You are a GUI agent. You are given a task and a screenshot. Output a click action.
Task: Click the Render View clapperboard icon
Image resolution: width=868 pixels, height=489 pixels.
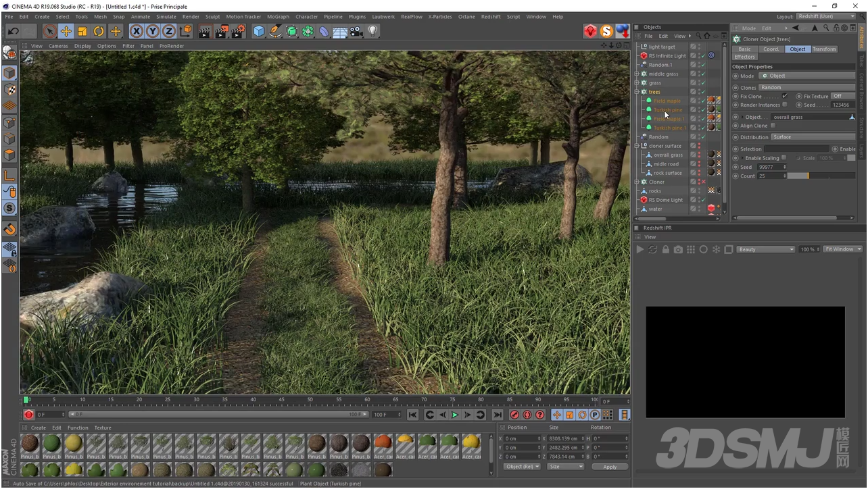205,31
